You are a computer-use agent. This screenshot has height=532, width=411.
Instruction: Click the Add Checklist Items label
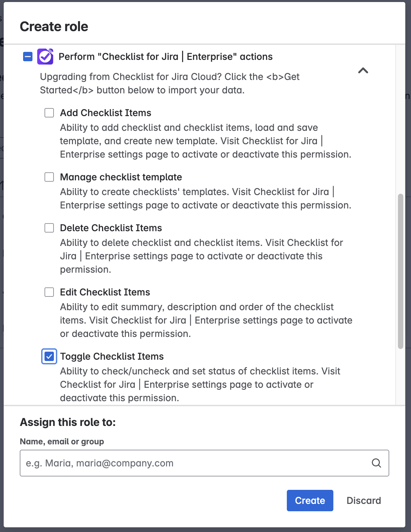(106, 113)
